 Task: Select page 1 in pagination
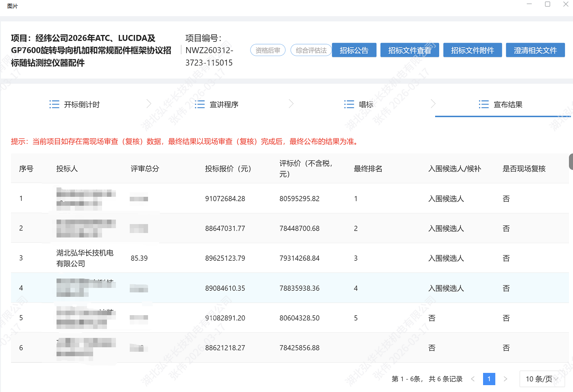489,379
